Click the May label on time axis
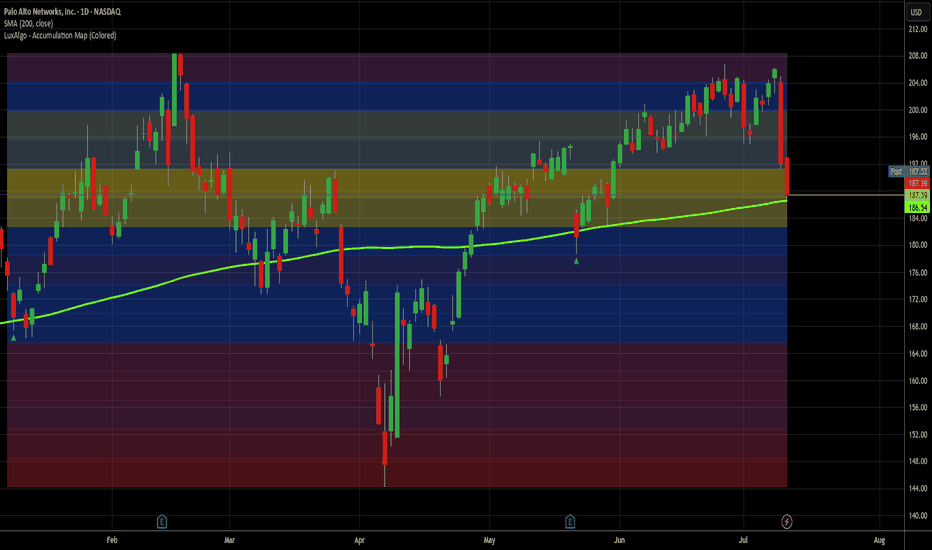 (489, 540)
